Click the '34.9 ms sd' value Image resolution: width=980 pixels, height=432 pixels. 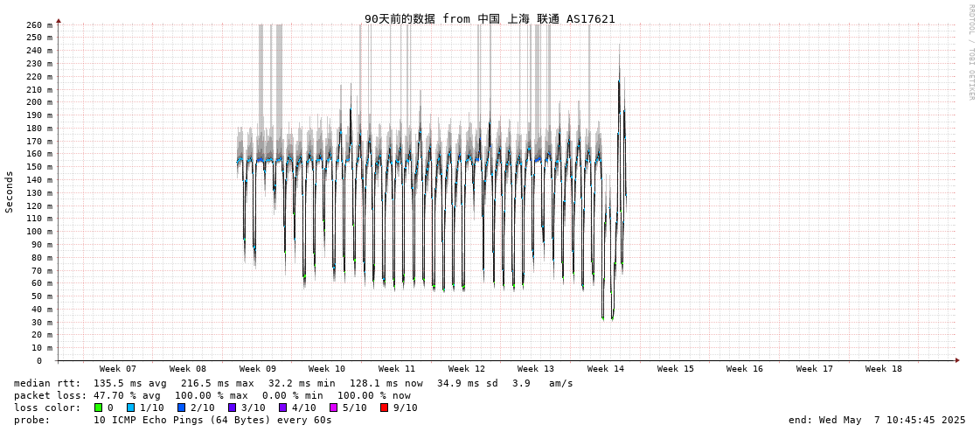click(468, 383)
